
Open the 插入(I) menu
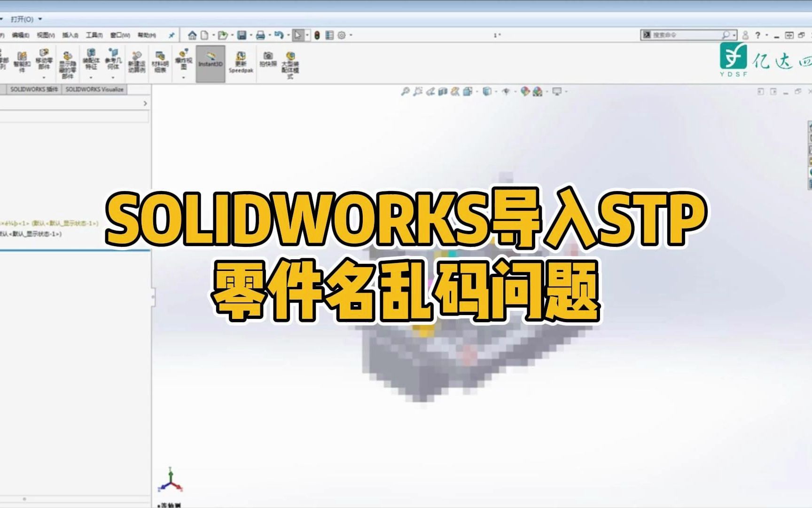(x=70, y=35)
